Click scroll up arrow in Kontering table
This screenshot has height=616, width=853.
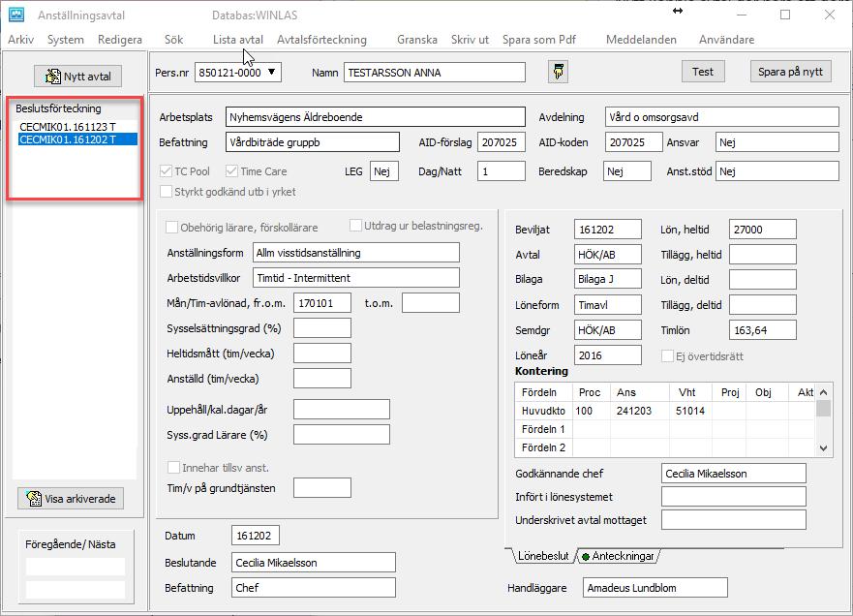824,392
